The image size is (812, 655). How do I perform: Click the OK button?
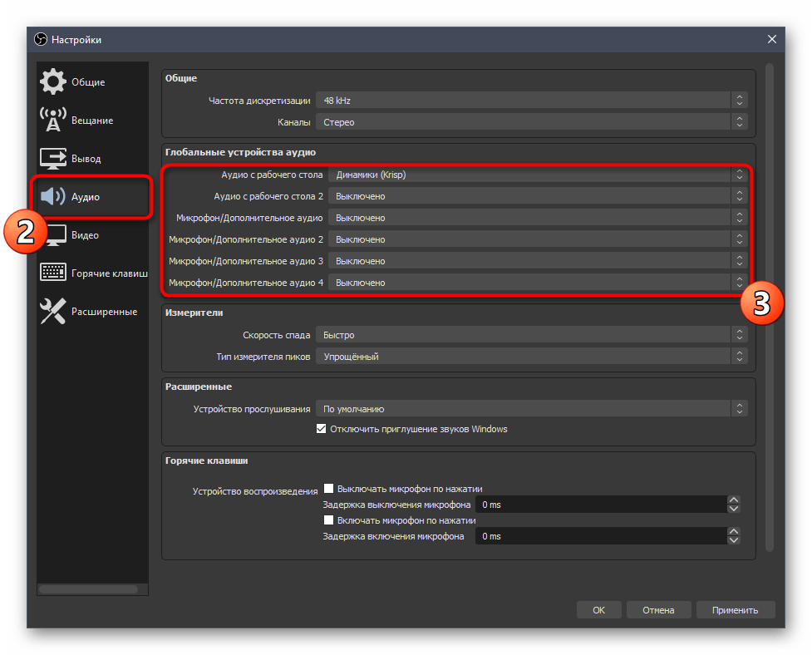coord(598,610)
